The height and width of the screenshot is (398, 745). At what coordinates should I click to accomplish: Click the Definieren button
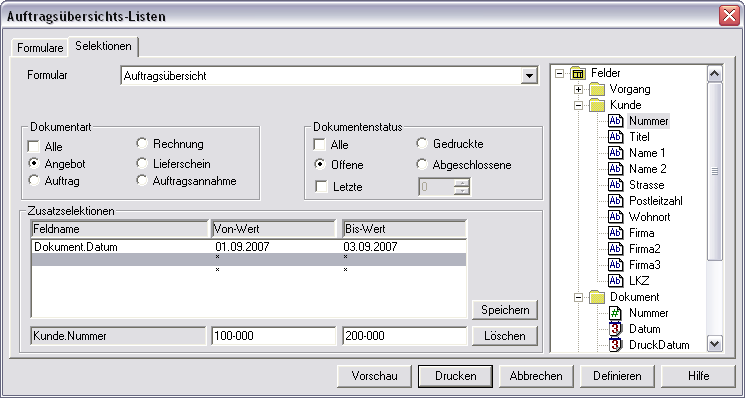(617, 376)
